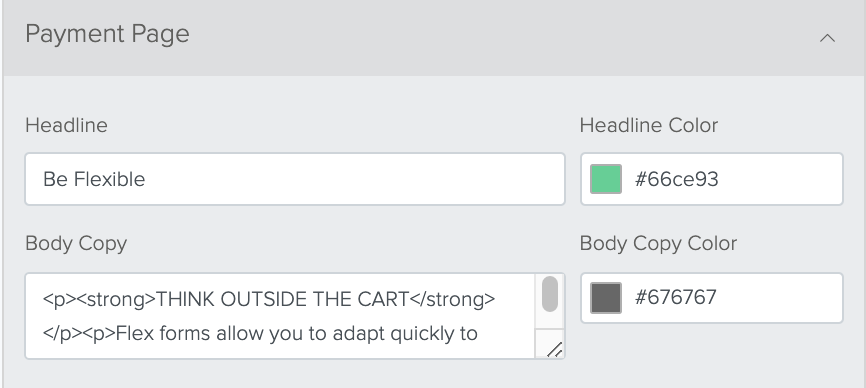The width and height of the screenshot is (866, 388).
Task: Open the dark gray Body Copy Color swatch
Action: pyautogui.click(x=606, y=297)
